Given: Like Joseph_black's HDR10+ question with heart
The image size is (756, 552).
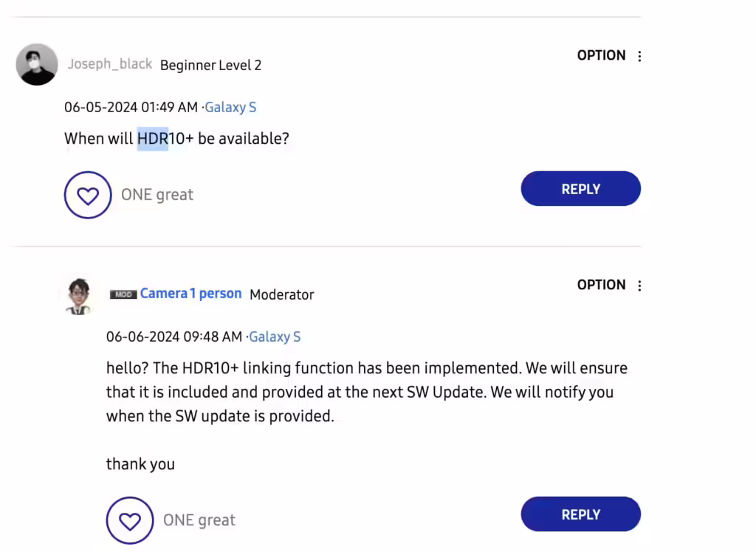Looking at the screenshot, I should pyautogui.click(x=88, y=195).
